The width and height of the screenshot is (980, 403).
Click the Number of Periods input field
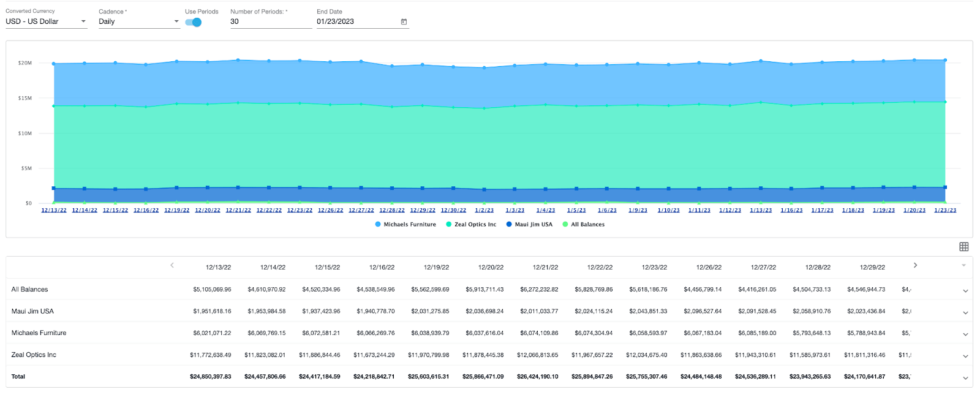point(270,22)
